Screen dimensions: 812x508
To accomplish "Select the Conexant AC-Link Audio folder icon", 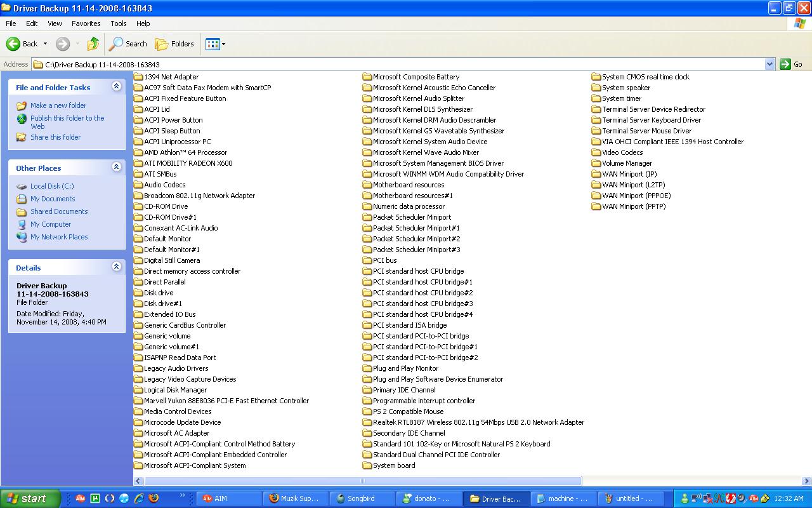I will (138, 228).
